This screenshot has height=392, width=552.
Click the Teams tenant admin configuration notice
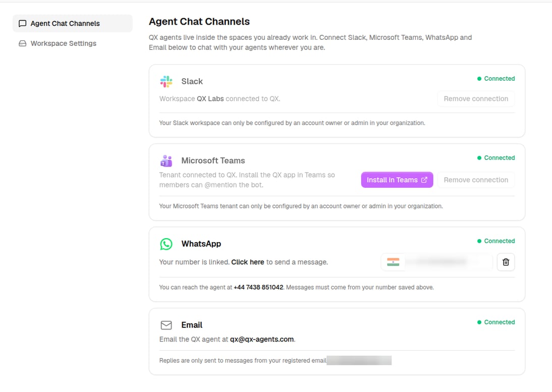(x=301, y=206)
